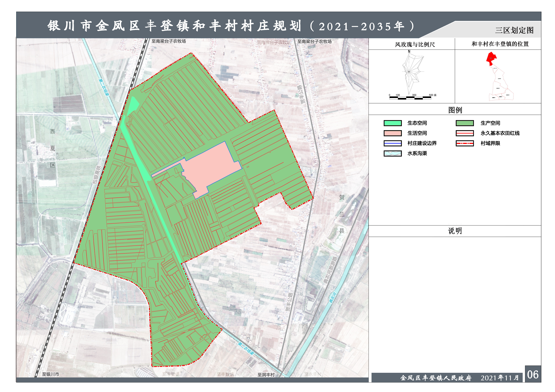Select the 永久基本农田红线 legend symbol

tap(465, 133)
